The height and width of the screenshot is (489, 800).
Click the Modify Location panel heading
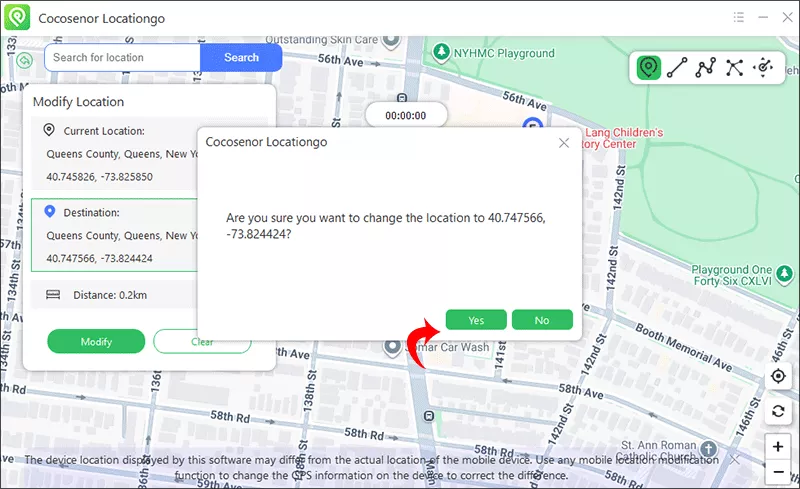[79, 102]
